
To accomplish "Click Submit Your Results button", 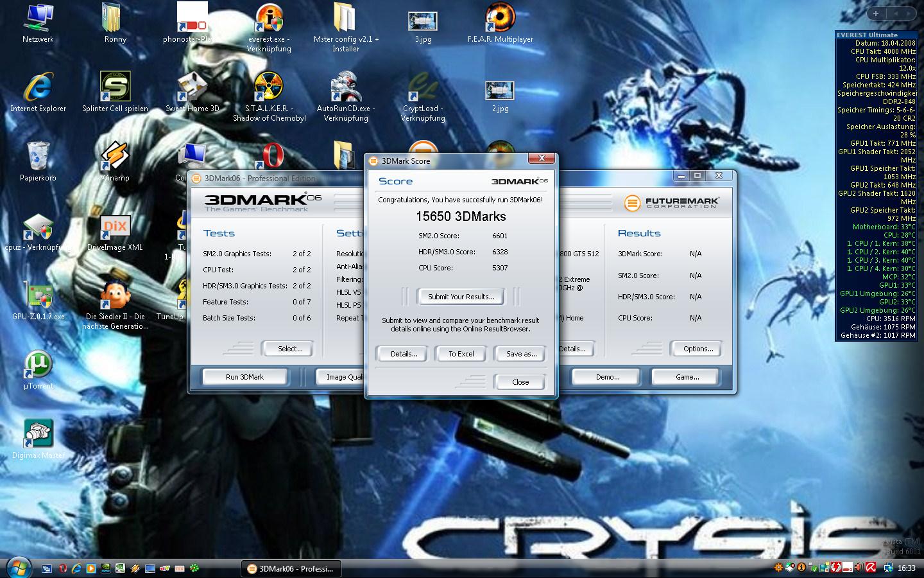I will pyautogui.click(x=461, y=297).
